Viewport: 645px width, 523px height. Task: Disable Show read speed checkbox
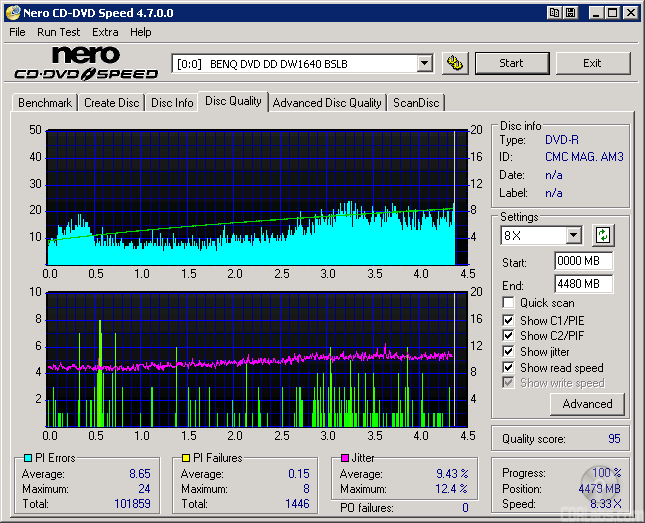(509, 368)
